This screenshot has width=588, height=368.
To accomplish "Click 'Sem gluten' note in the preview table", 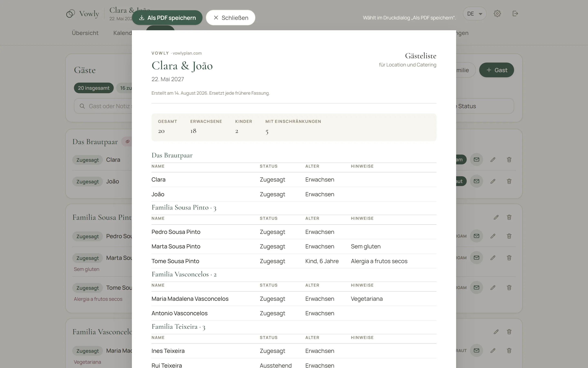I will click(x=366, y=247).
